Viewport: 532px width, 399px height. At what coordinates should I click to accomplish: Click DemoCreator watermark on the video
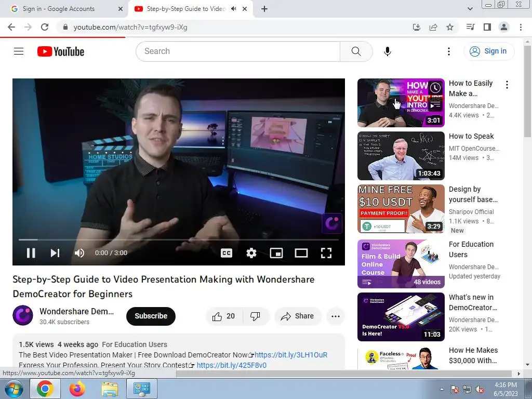coord(332,223)
